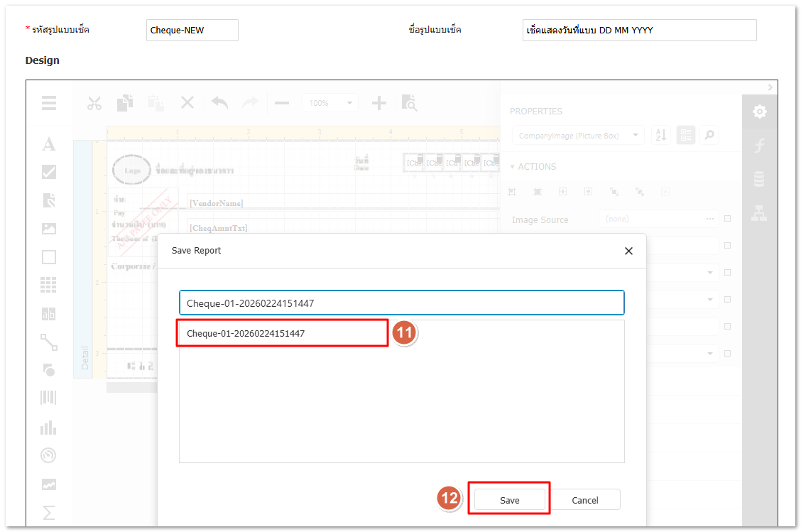Click the Undo arrow icon
Viewport: 801px width, 532px height.
(219, 103)
